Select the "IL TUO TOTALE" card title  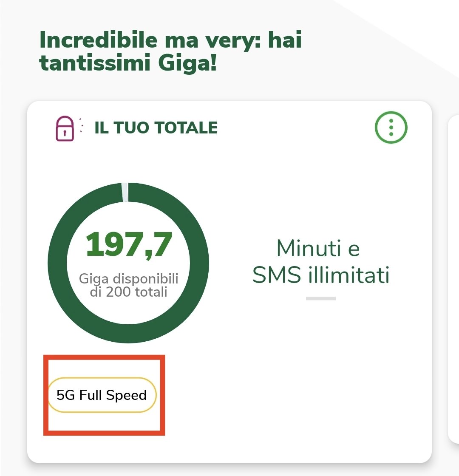156,127
